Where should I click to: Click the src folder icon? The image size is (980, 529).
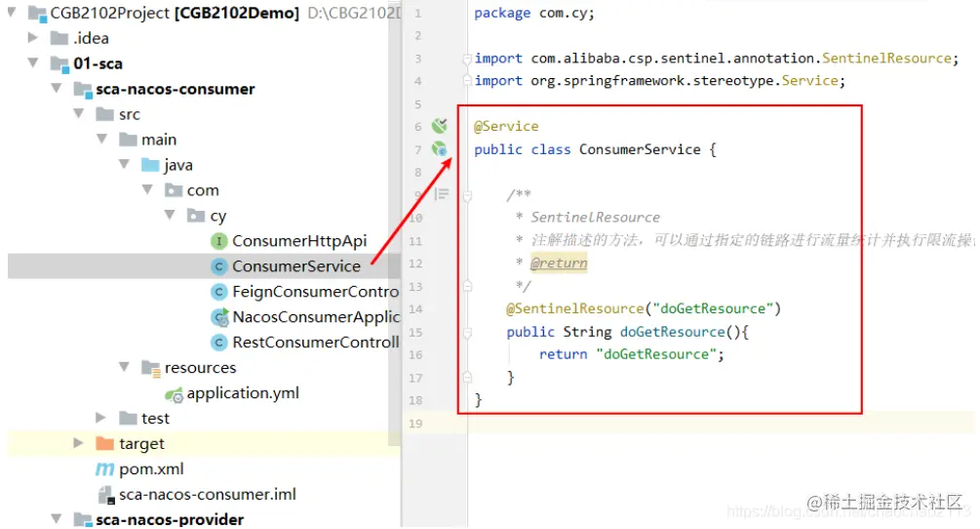(104, 114)
